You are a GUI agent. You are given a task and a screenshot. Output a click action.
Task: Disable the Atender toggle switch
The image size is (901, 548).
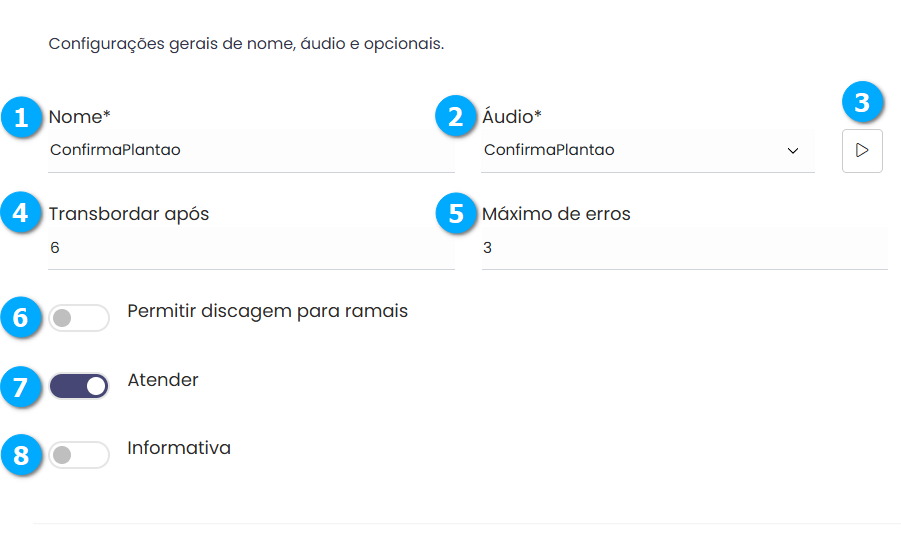click(x=79, y=386)
